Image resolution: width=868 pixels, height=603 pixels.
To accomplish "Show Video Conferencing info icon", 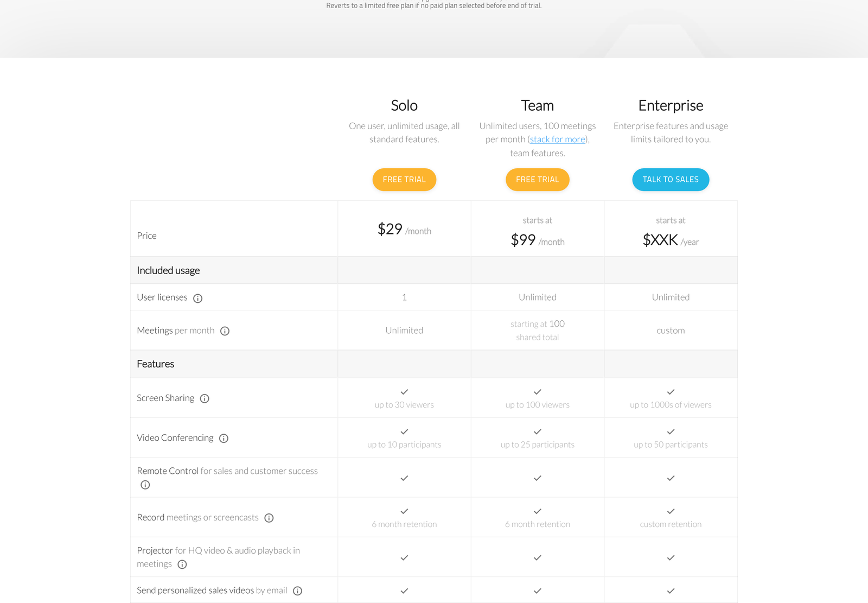I will [x=224, y=439].
